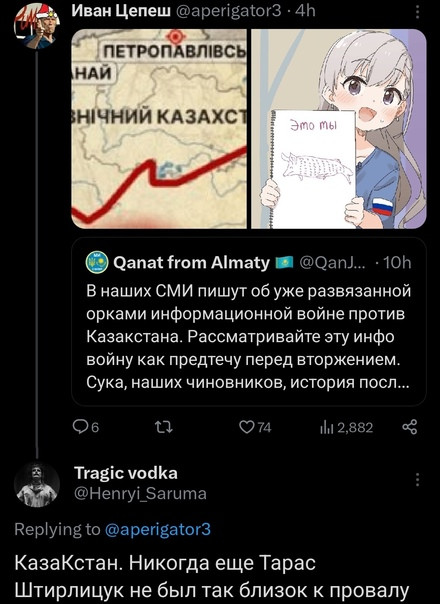Open the Tragic vodka display name

pyautogui.click(x=126, y=473)
